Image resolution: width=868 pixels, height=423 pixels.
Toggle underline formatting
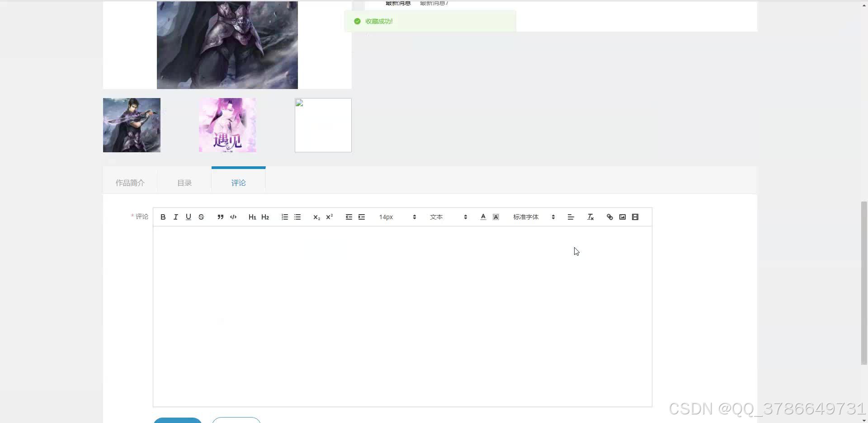189,217
